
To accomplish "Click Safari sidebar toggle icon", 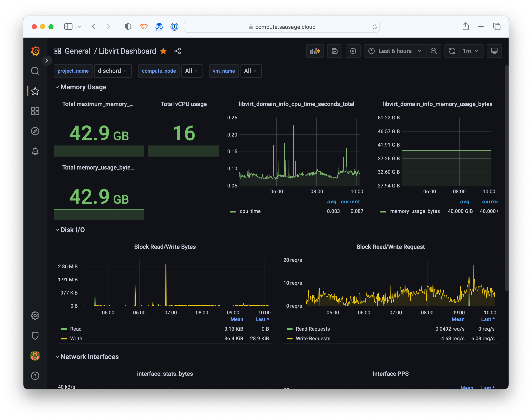I will [x=68, y=27].
